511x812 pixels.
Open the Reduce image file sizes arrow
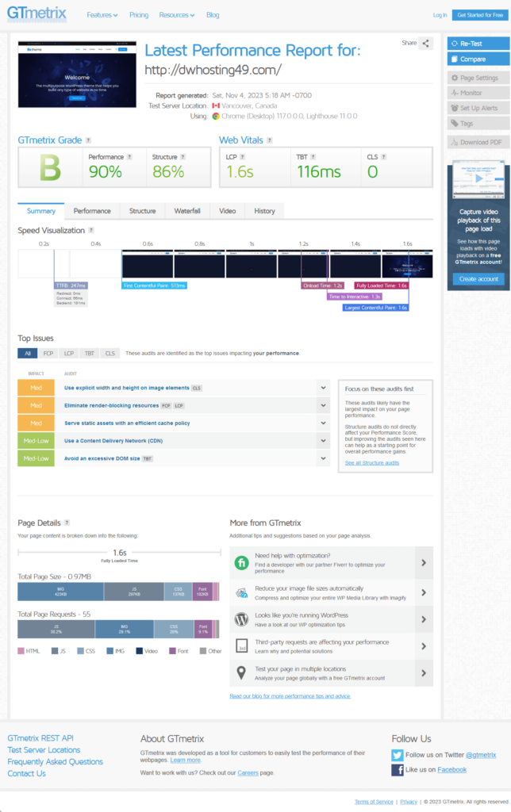click(x=424, y=593)
